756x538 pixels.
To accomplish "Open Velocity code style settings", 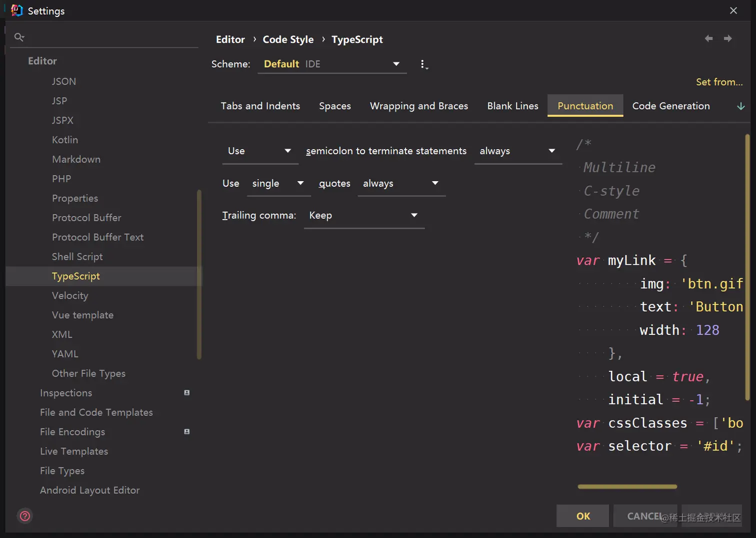I will pos(70,296).
